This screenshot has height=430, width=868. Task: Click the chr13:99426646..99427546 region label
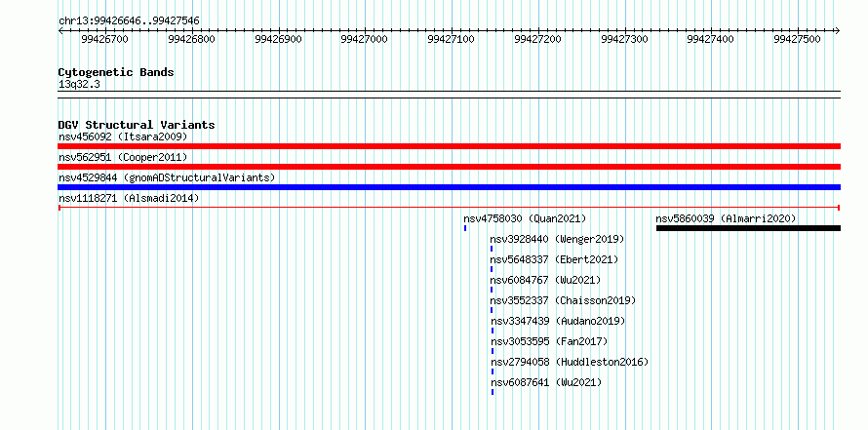(x=129, y=21)
